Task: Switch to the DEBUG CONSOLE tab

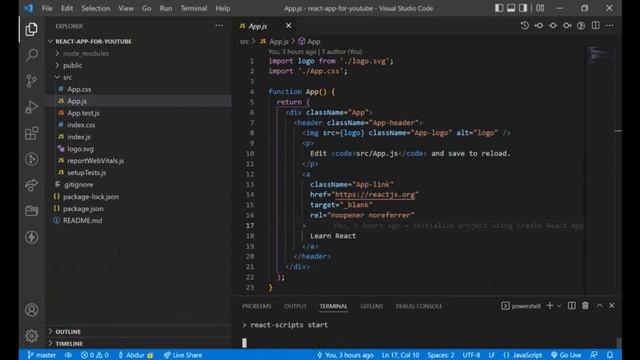Action: pos(419,306)
